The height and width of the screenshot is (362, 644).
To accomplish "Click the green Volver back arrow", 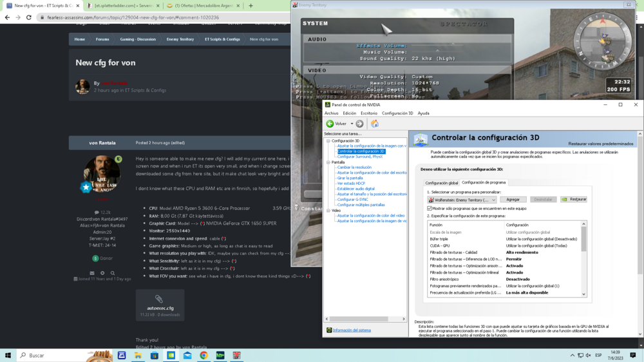I will (x=330, y=124).
